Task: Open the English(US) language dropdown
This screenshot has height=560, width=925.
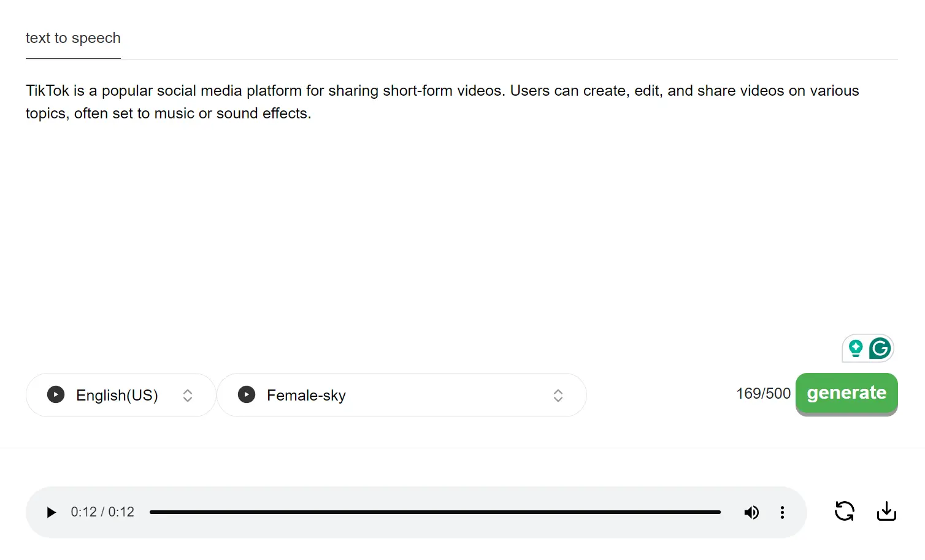Action: pyautogui.click(x=117, y=396)
